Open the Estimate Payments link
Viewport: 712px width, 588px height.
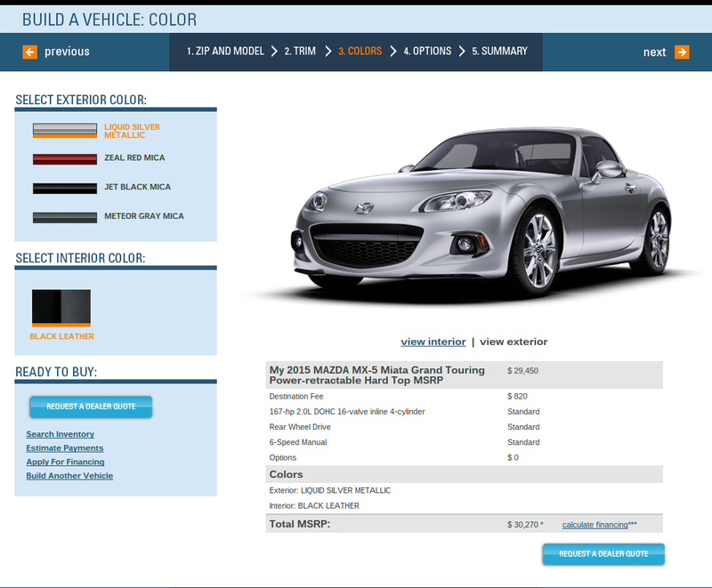pos(64,448)
